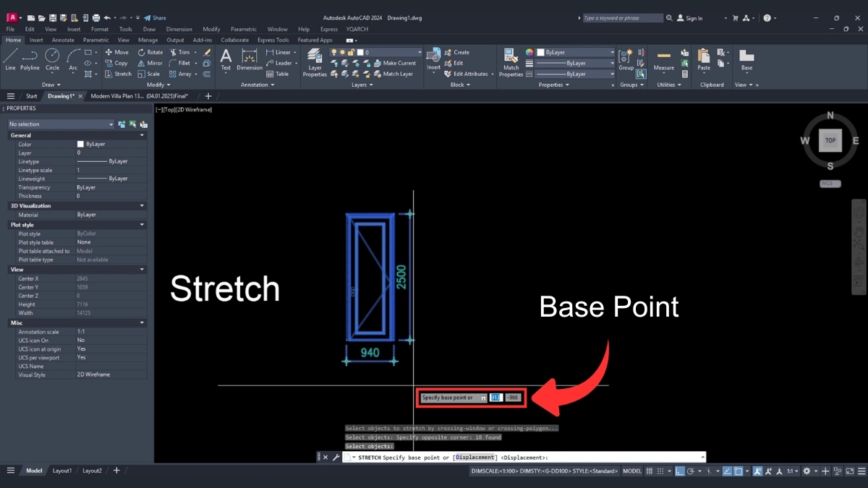Open the Dimension menu
This screenshot has width=868, height=488.
tap(179, 29)
